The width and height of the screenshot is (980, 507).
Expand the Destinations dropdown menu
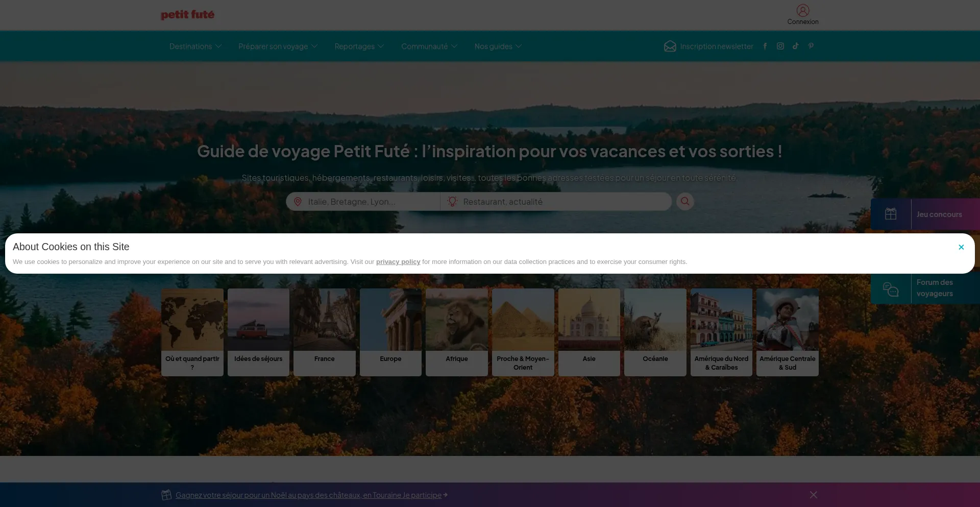click(x=195, y=46)
